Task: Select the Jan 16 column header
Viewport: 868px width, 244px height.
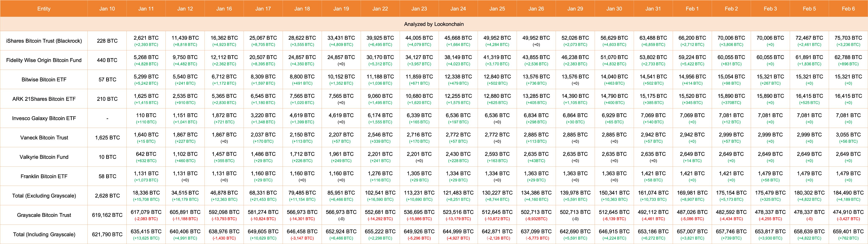Action: [x=224, y=8]
